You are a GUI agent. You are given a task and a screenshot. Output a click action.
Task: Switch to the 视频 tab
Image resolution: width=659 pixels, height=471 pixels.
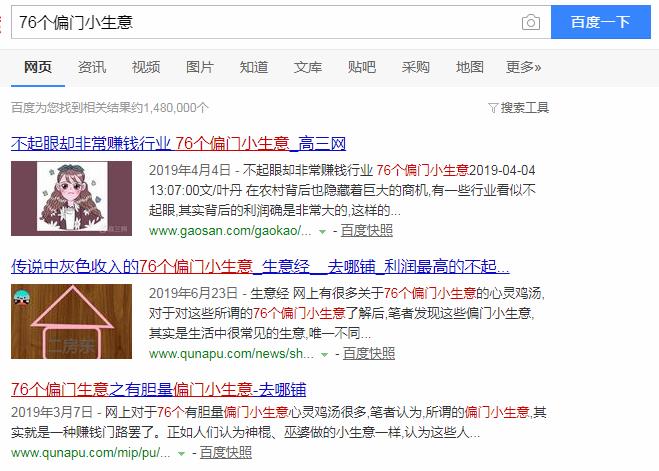click(146, 67)
